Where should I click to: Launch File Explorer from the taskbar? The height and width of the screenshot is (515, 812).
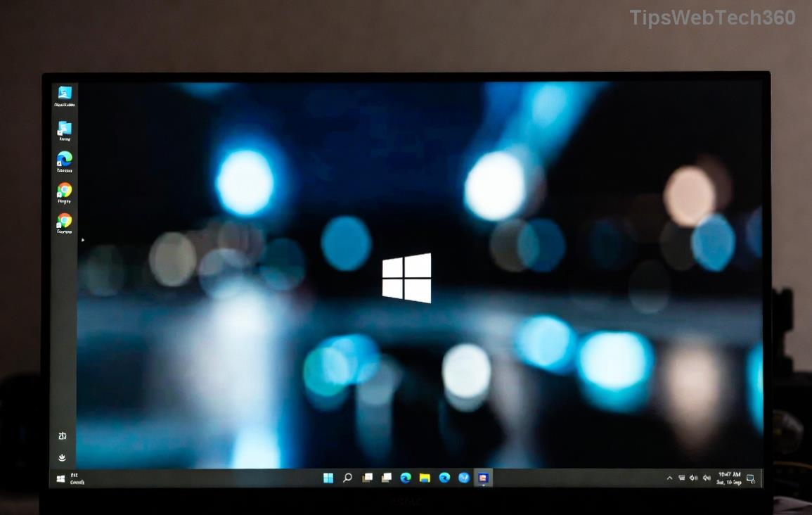(424, 478)
